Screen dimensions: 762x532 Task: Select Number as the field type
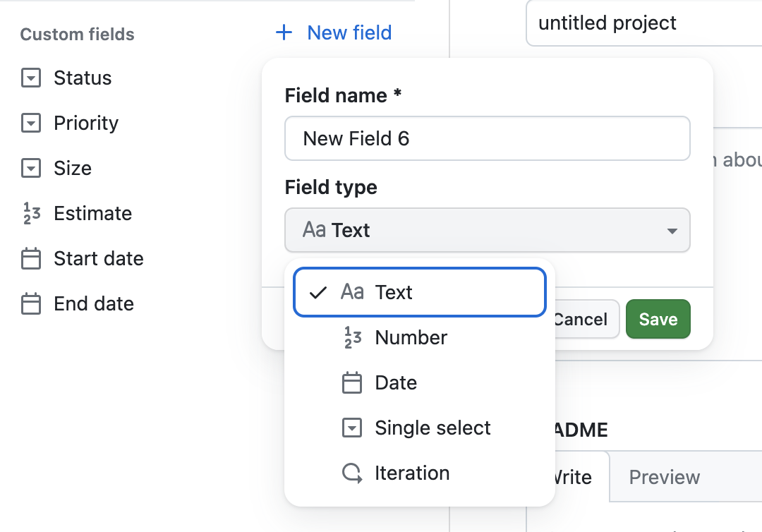pyautogui.click(x=411, y=337)
